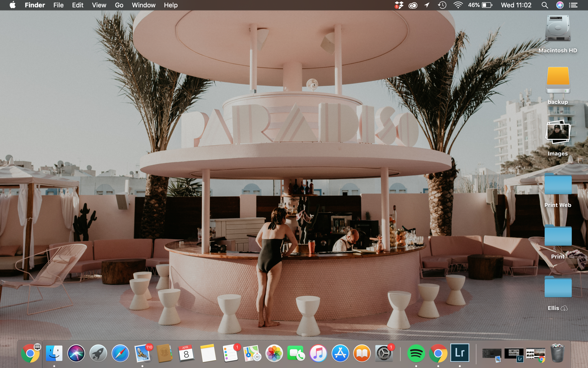Viewport: 588px width, 368px height.
Task: Click the Chrome dock icon beside Spotify
Action: point(438,353)
